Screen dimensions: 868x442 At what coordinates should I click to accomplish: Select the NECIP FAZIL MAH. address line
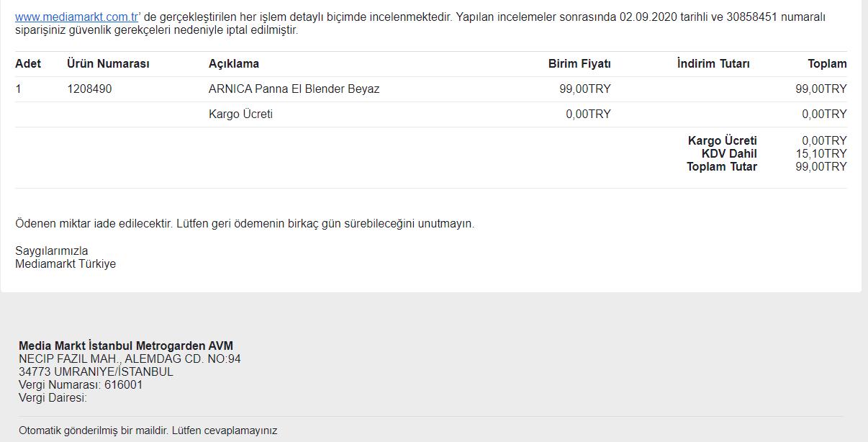(130, 359)
